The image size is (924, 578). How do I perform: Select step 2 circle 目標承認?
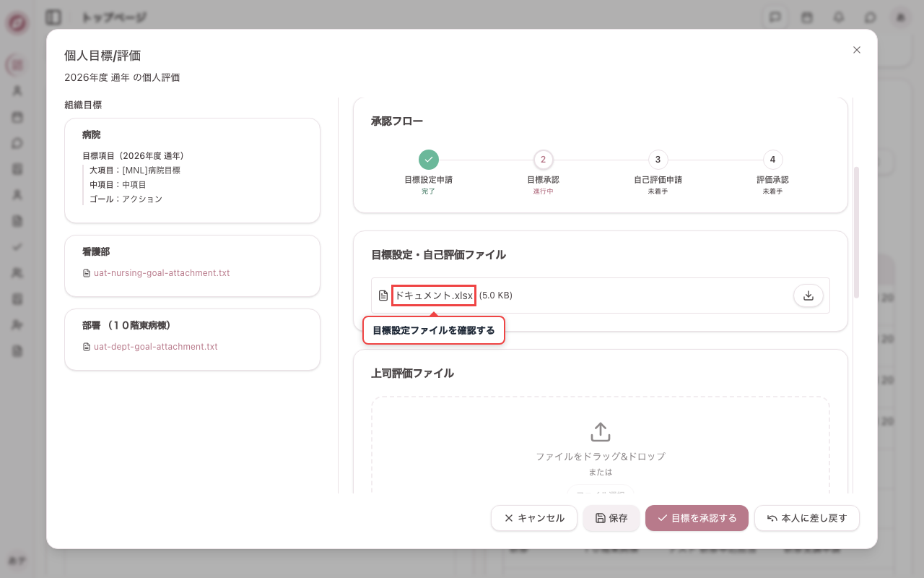[543, 160]
